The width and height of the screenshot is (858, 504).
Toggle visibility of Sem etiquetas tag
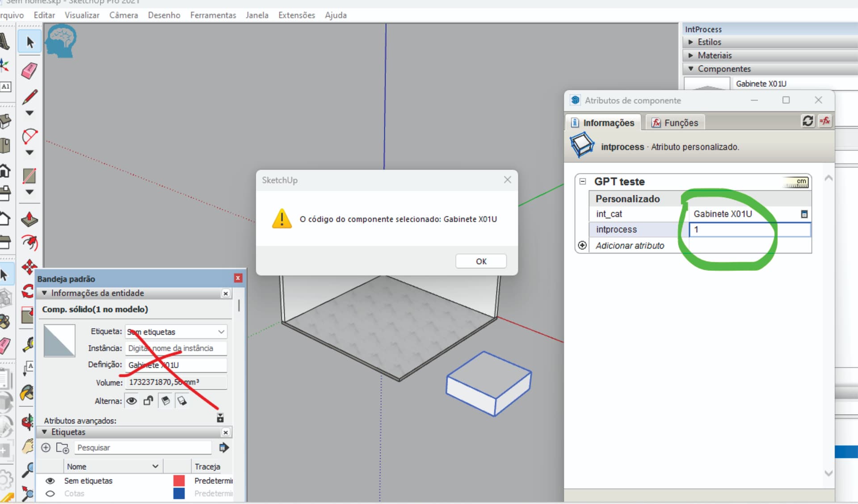[50, 481]
